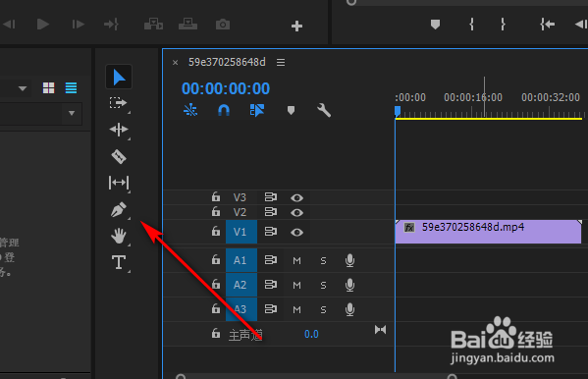Image resolution: width=588 pixels, height=379 pixels.
Task: Select the Type tool
Action: point(119,262)
